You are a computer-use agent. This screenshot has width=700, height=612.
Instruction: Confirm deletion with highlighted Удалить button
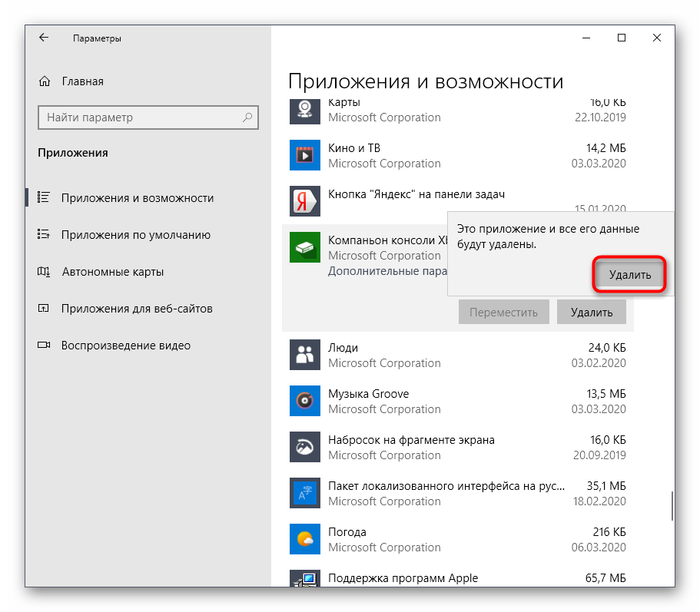(629, 275)
